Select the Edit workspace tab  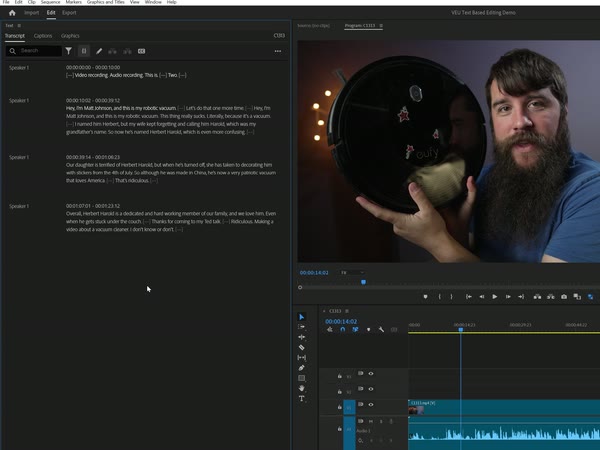click(x=51, y=13)
